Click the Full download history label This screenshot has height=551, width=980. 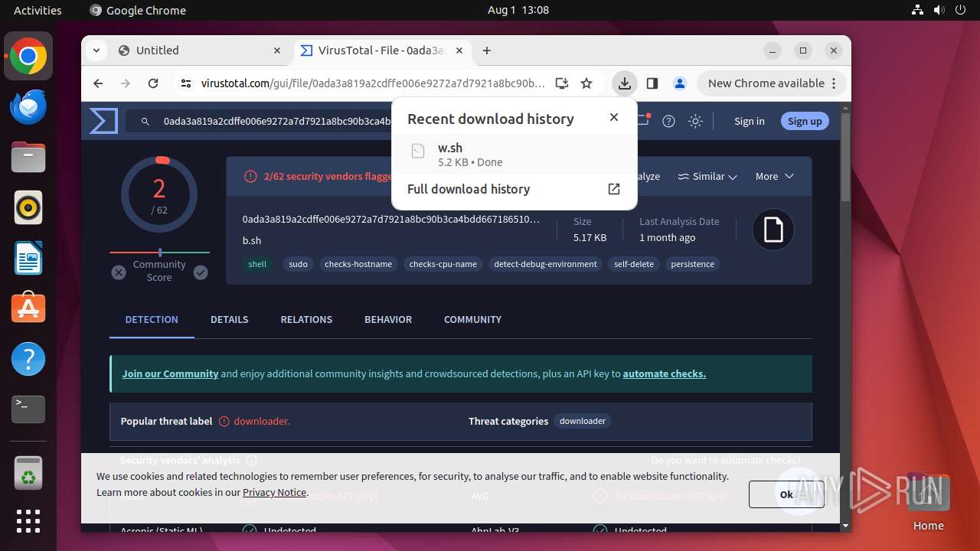click(x=469, y=189)
